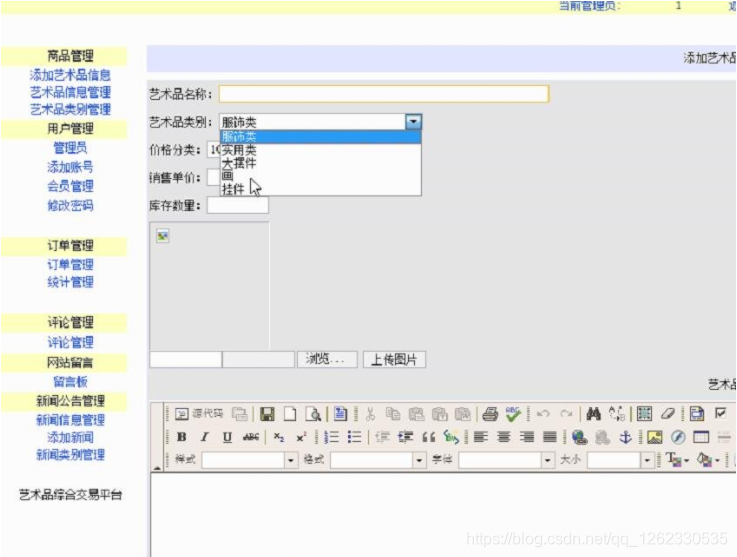
Task: Toggle numbered list
Action: [x=331, y=437]
